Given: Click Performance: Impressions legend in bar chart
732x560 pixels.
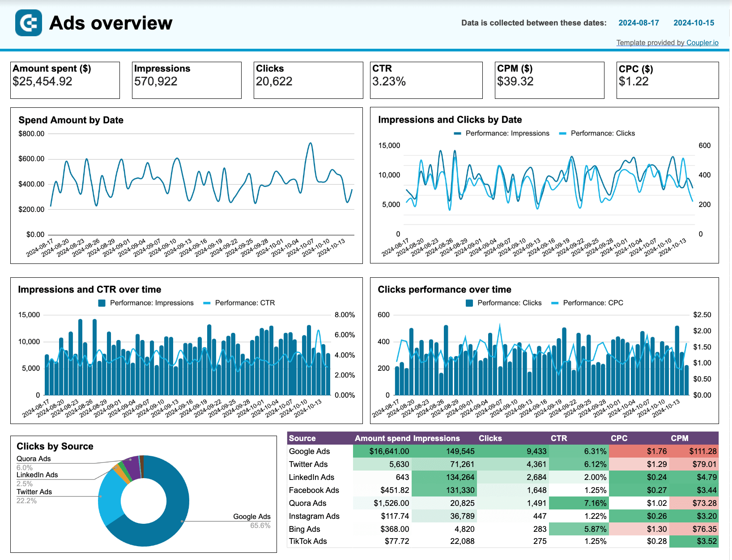Looking at the screenshot, I should point(146,303).
